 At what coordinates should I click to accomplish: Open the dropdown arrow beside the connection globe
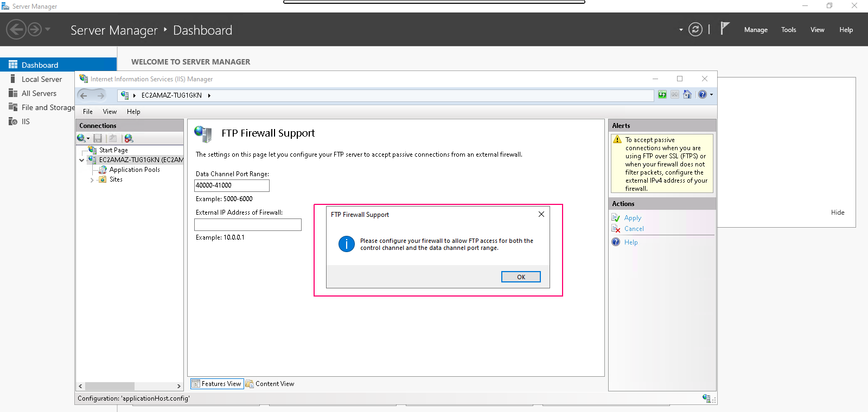pos(88,139)
